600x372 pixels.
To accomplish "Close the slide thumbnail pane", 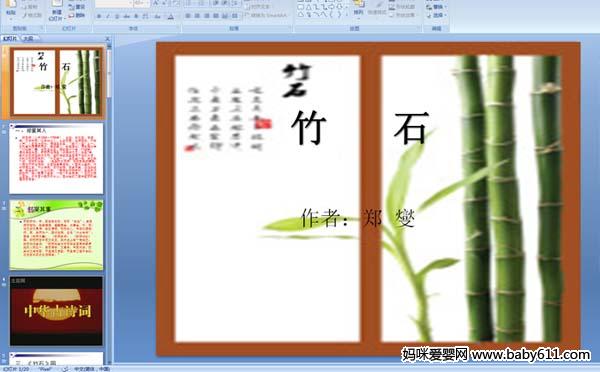I will point(108,38).
